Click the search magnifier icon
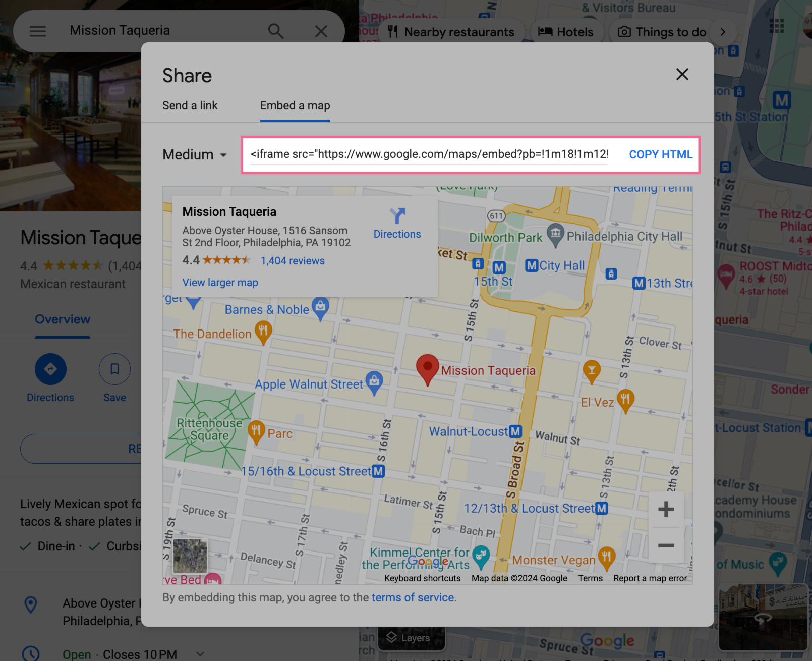Viewport: 812px width, 661px height. click(x=275, y=31)
